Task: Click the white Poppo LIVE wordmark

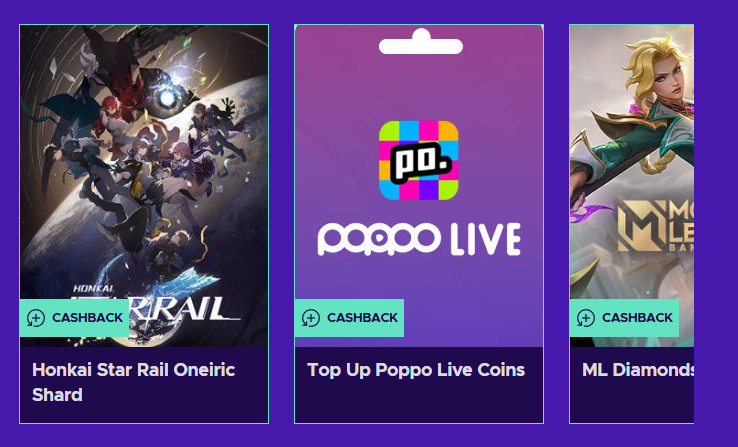Action: tap(419, 239)
